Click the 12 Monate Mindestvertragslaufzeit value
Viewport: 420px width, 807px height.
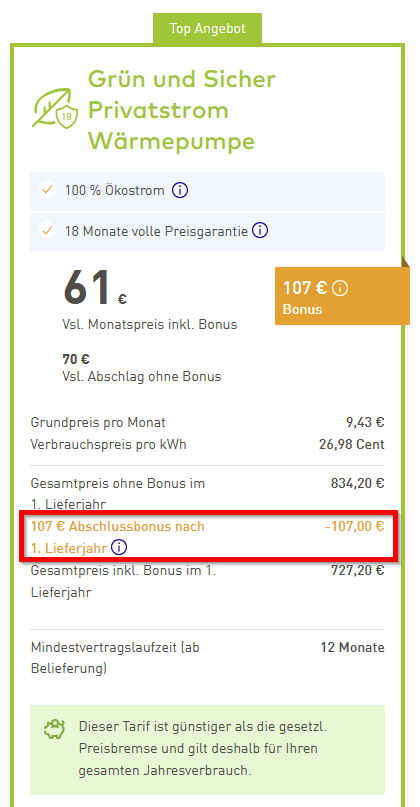[x=353, y=647]
